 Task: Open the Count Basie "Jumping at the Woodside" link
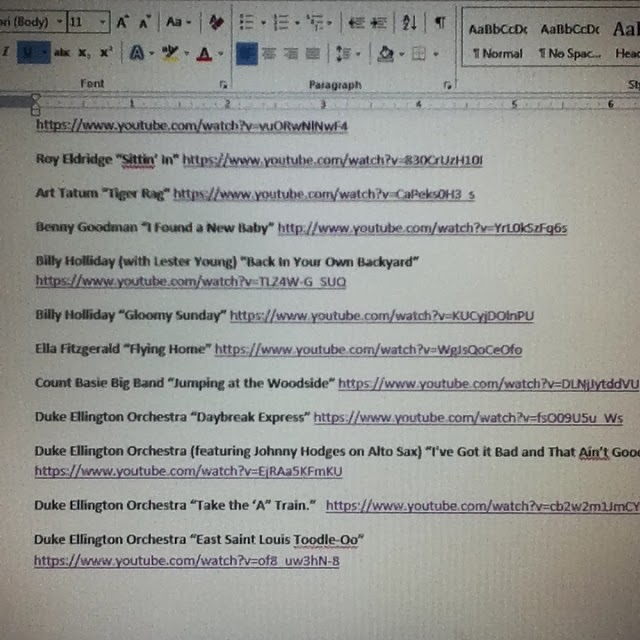tap(489, 384)
